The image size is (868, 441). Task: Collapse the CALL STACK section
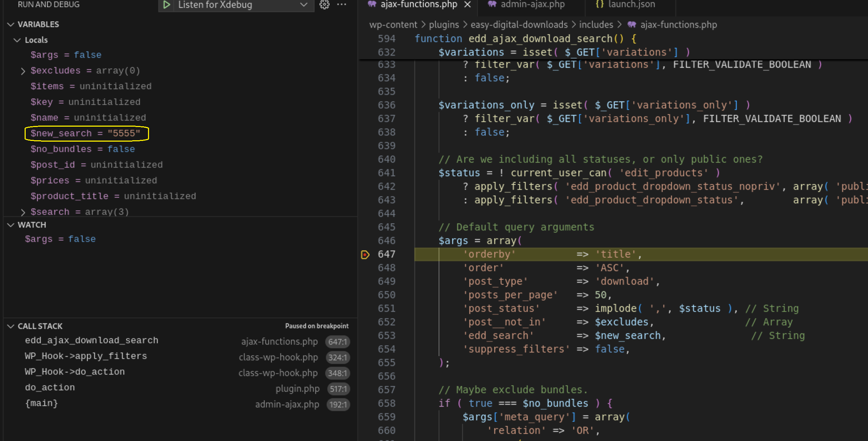(11, 326)
